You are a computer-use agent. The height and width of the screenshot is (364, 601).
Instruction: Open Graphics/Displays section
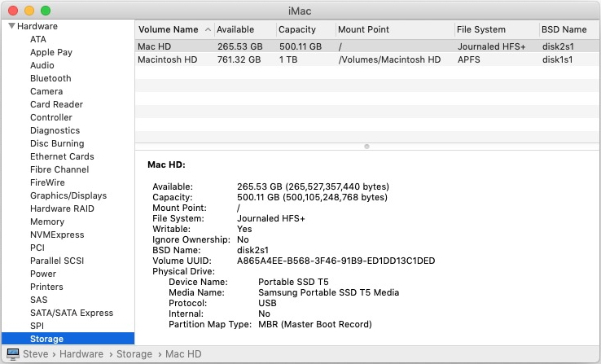(x=68, y=195)
